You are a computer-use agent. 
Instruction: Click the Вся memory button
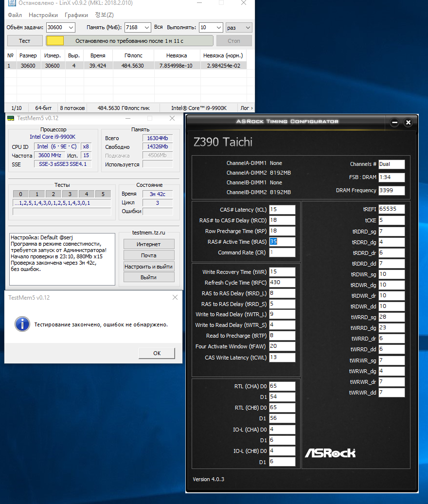[158, 27]
